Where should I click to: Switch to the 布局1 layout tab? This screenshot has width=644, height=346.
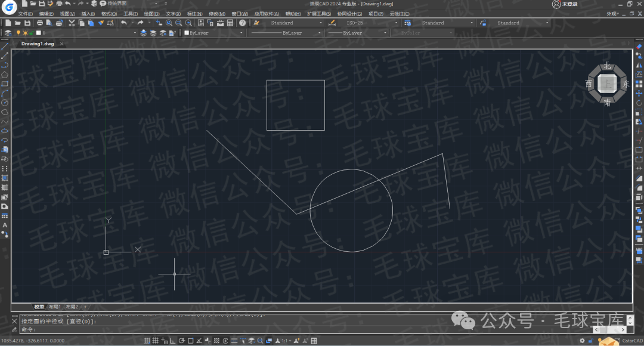[55, 307]
